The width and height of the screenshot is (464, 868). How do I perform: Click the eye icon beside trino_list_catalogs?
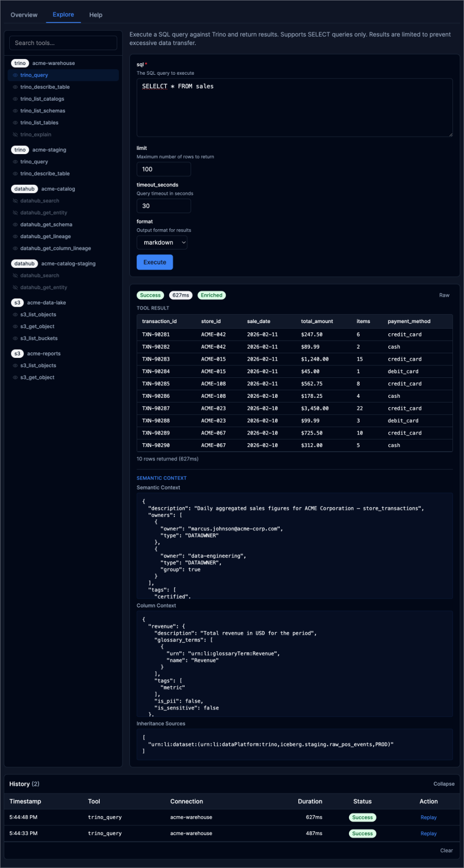[x=15, y=99]
